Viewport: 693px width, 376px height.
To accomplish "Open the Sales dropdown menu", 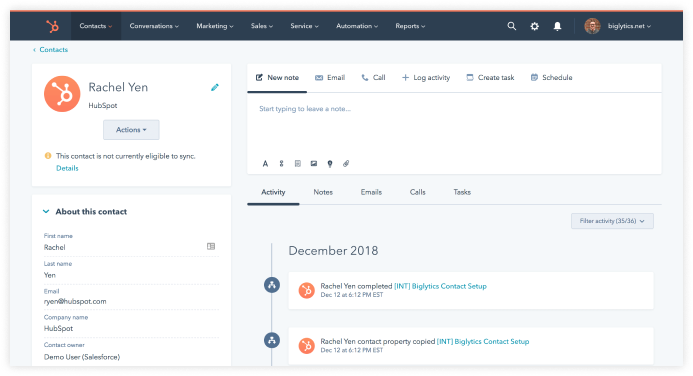I will pos(262,26).
